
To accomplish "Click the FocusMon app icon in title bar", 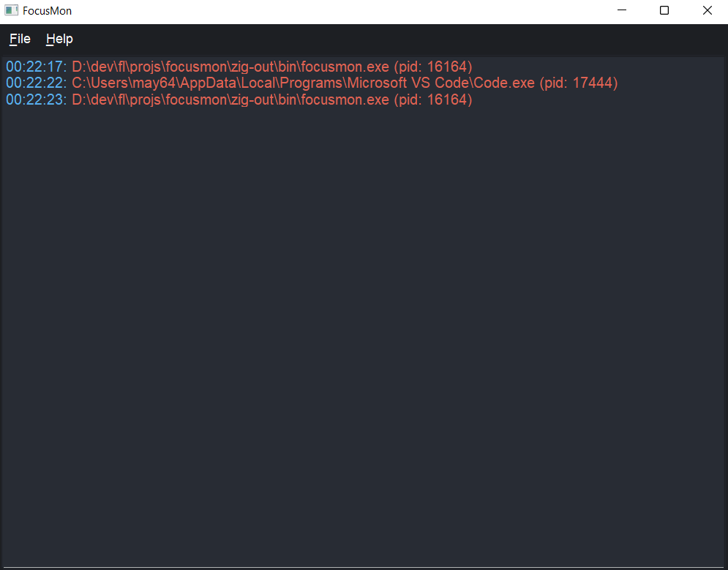I will click(x=11, y=10).
